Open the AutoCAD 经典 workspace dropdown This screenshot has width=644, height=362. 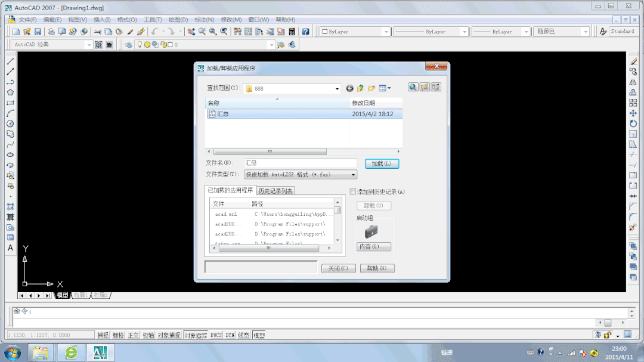click(89, 45)
